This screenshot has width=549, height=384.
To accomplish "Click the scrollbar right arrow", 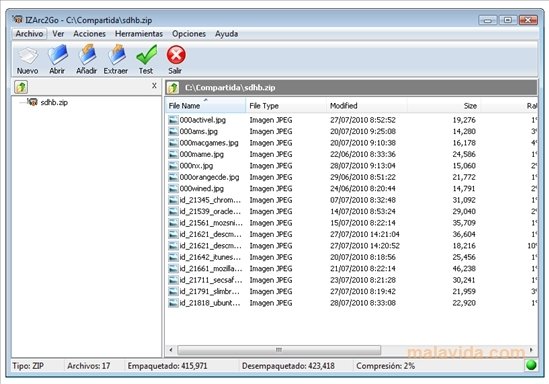I will [531, 350].
